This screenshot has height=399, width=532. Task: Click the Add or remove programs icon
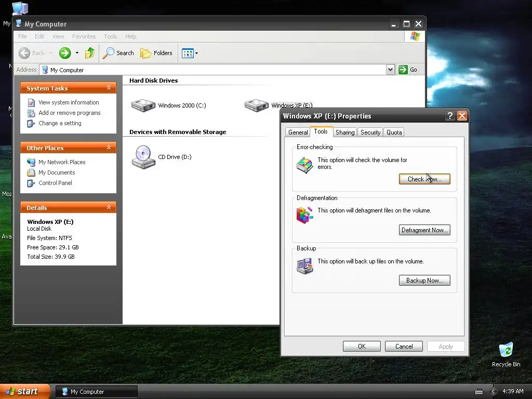point(31,113)
